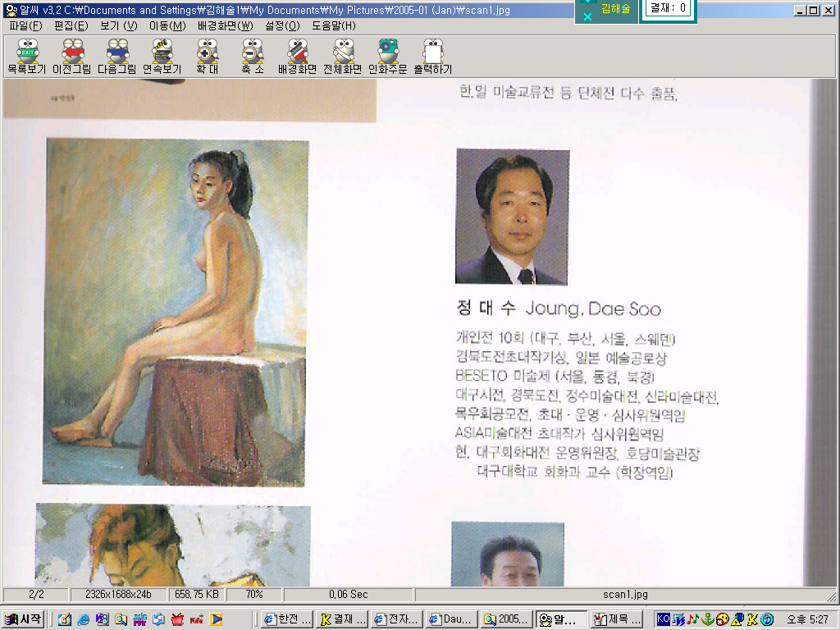This screenshot has height=630, width=840.
Task: Go to next image with 다음그림
Action: (x=116, y=57)
